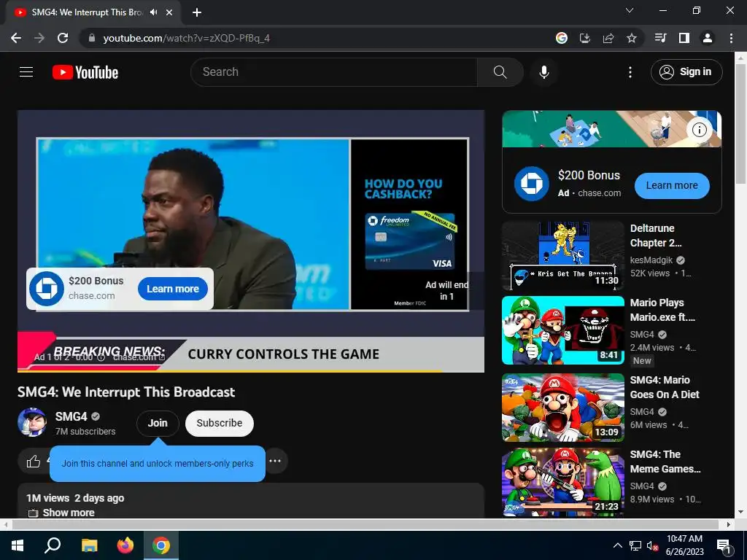Viewport: 747px width, 560px height.
Task: Open Mario Plays Mario.exe thumbnail
Action: pyautogui.click(x=563, y=330)
